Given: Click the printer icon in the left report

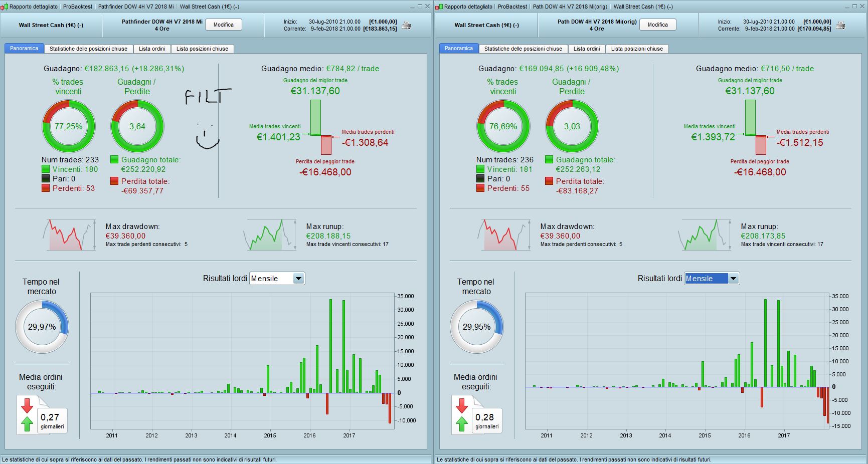Looking at the screenshot, I should click(x=407, y=26).
